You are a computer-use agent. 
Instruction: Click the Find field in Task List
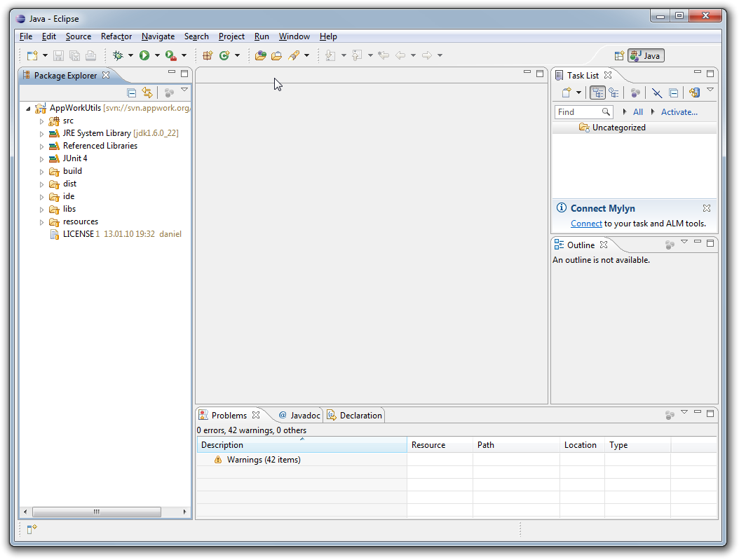point(578,112)
